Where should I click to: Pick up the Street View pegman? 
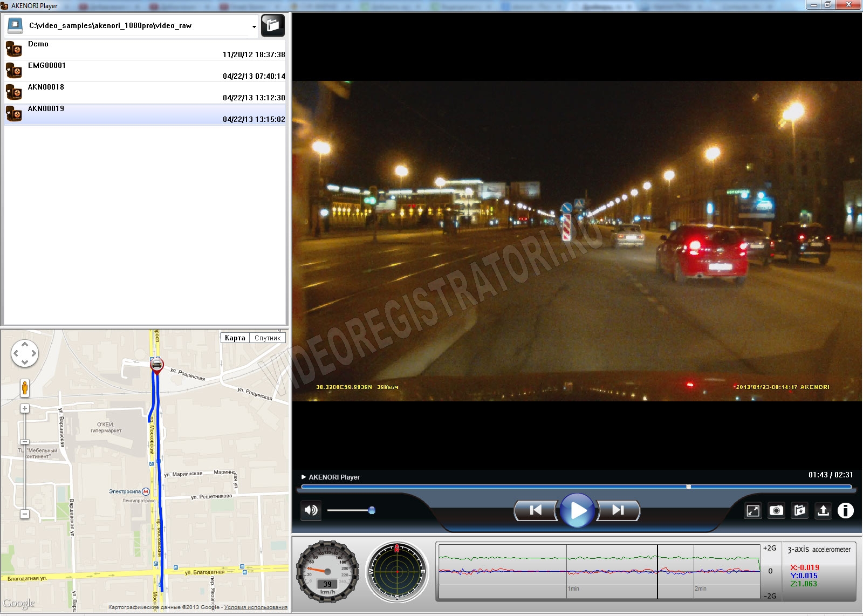[x=24, y=387]
